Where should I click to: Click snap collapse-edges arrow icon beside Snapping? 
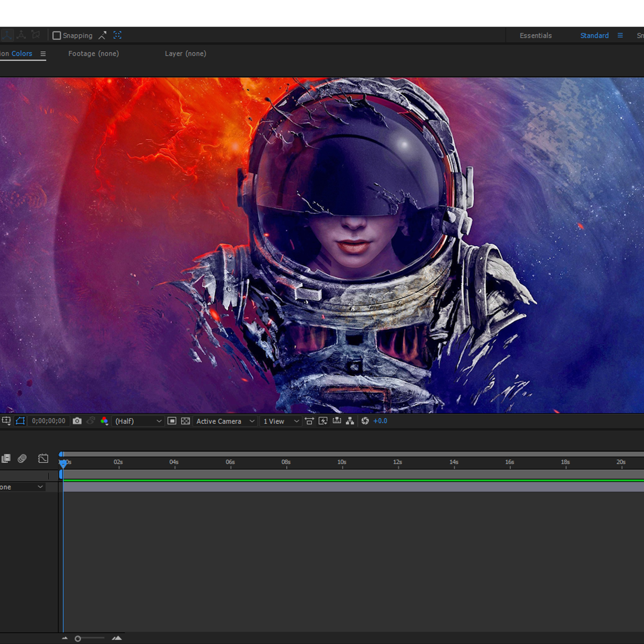pyautogui.click(x=102, y=35)
